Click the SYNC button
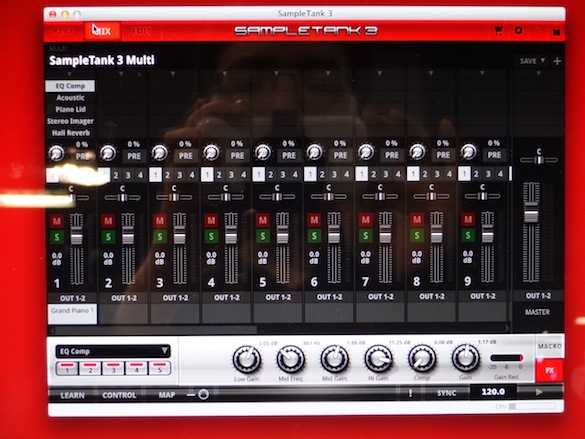The height and width of the screenshot is (439, 585). pyautogui.click(x=447, y=393)
